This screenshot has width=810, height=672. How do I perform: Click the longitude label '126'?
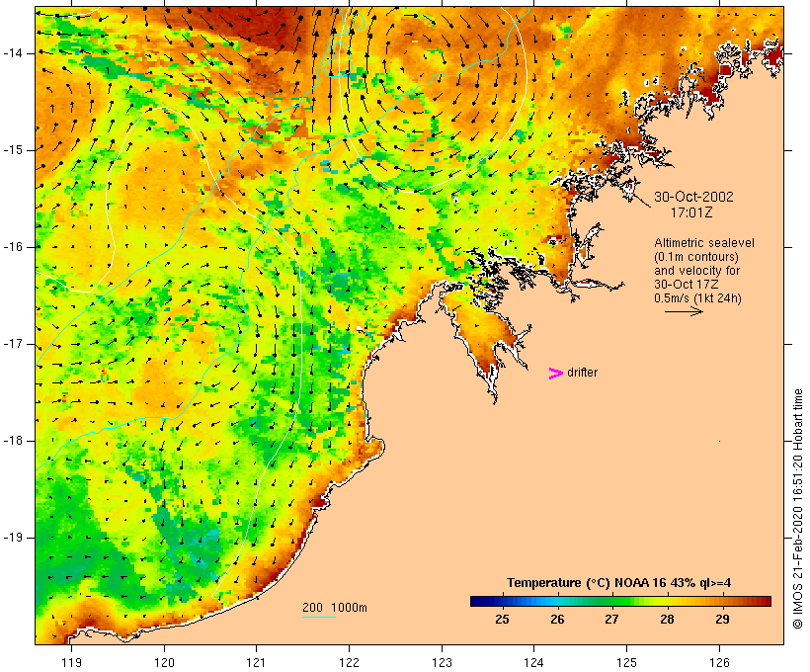[x=719, y=662]
